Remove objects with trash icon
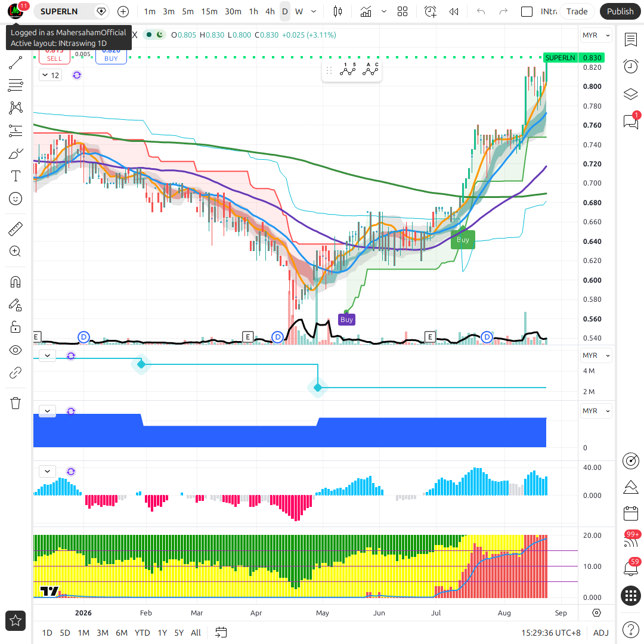This screenshot has height=644, width=644. click(x=15, y=403)
